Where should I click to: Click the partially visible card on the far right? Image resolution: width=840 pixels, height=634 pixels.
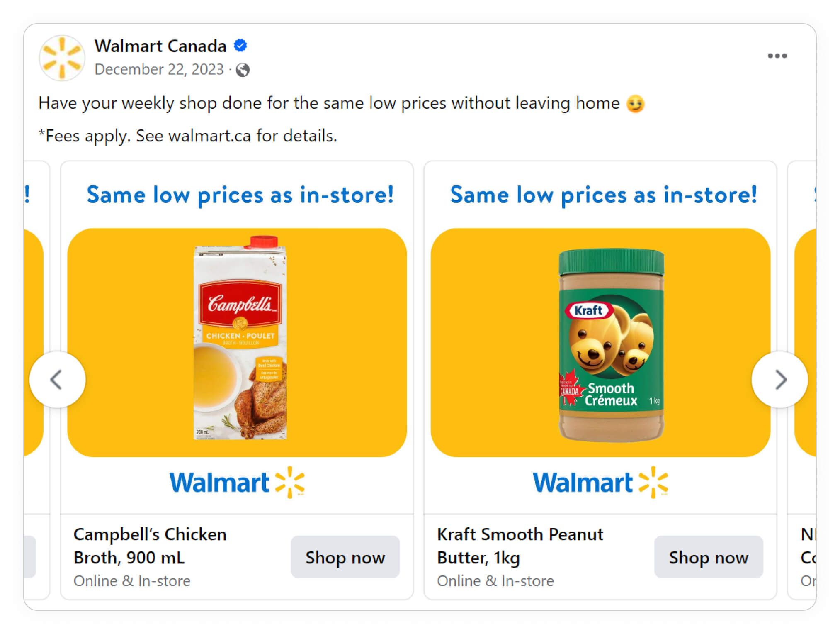(x=804, y=373)
